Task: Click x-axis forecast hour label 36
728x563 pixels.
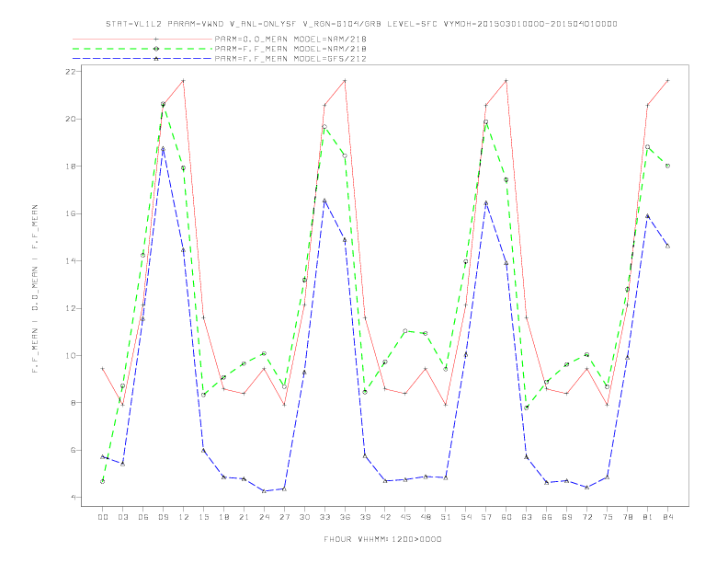Action: tap(345, 517)
